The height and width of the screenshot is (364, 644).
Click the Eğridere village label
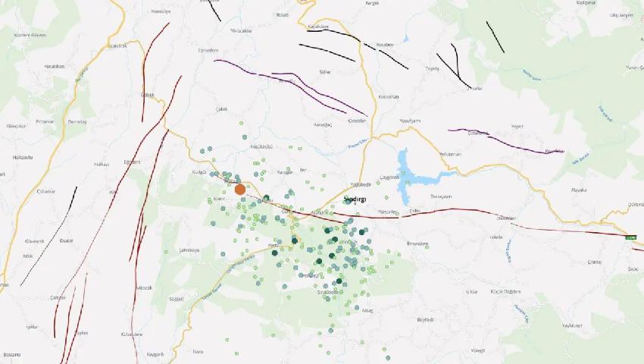click(133, 162)
